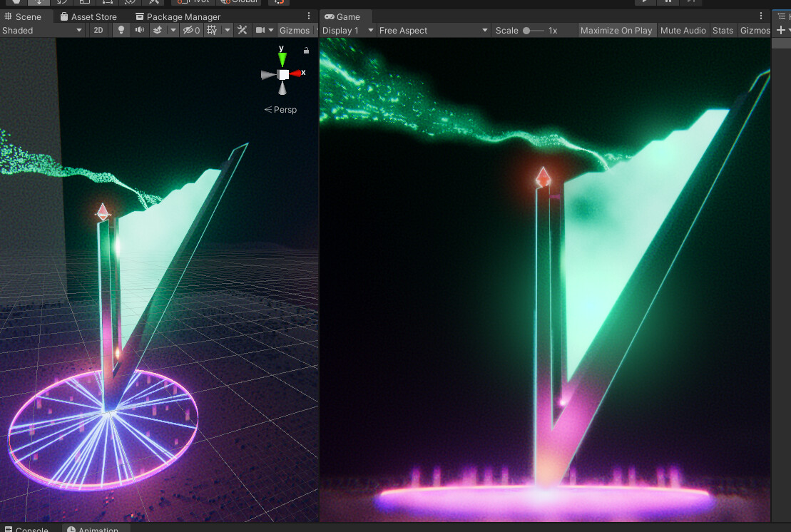Click the gray bottom axis cone
Image resolution: width=791 pixels, height=532 pixels.
pyautogui.click(x=282, y=88)
